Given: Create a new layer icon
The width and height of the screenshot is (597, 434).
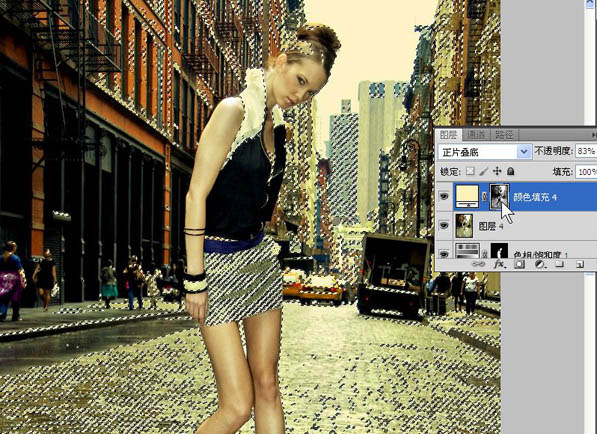Looking at the screenshot, I should coord(579,264).
